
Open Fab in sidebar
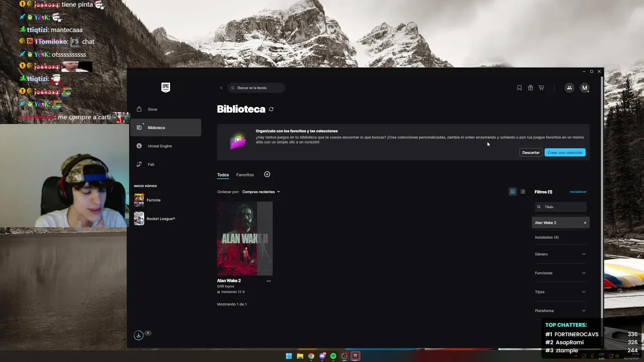point(166,164)
